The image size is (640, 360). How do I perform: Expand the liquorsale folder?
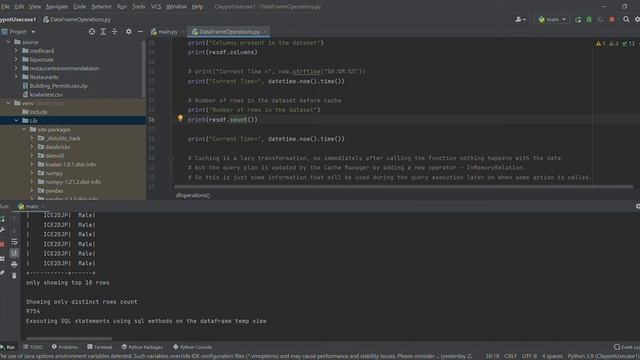coord(16,60)
